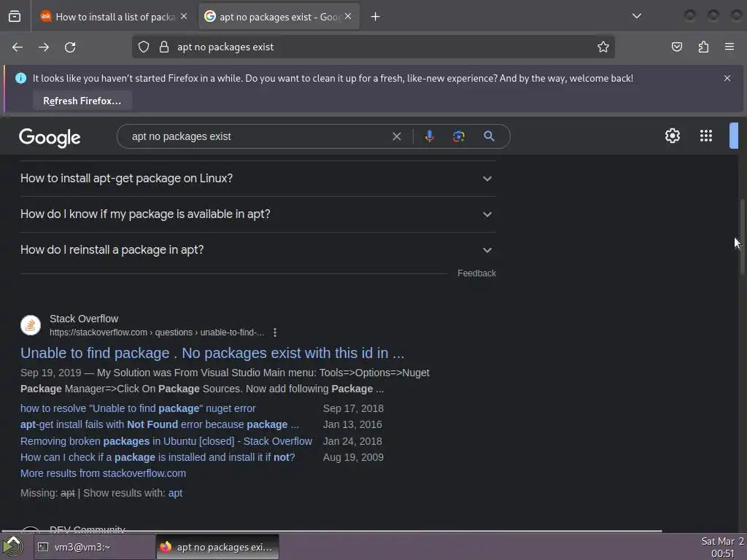Open 'how to resolve Unable to find package' sublink
This screenshot has height=560, width=747.
click(138, 408)
